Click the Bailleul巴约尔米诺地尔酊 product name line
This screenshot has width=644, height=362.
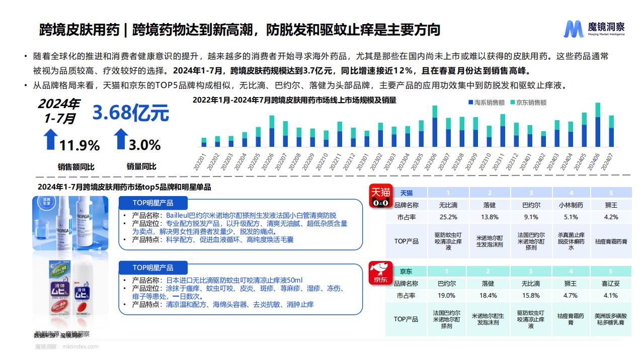(233, 215)
